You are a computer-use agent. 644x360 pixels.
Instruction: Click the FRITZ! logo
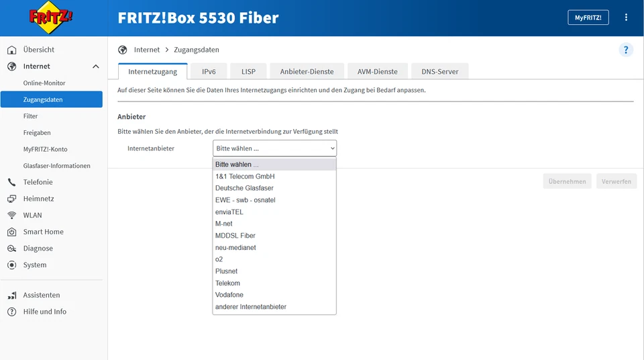[50, 17]
